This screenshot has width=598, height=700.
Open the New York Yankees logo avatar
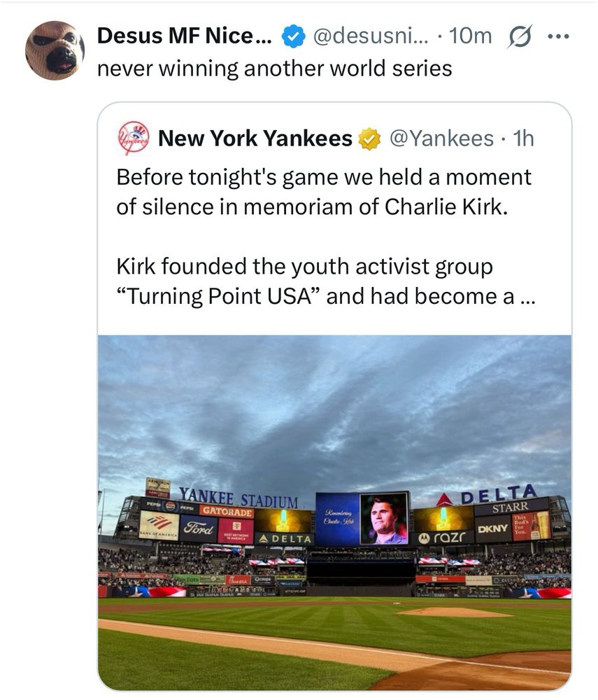[x=134, y=138]
